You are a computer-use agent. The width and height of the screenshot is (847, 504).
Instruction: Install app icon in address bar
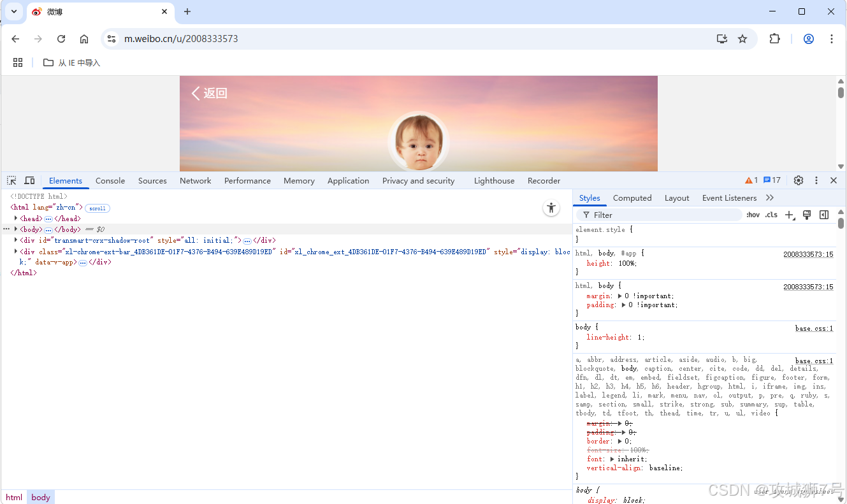(722, 39)
